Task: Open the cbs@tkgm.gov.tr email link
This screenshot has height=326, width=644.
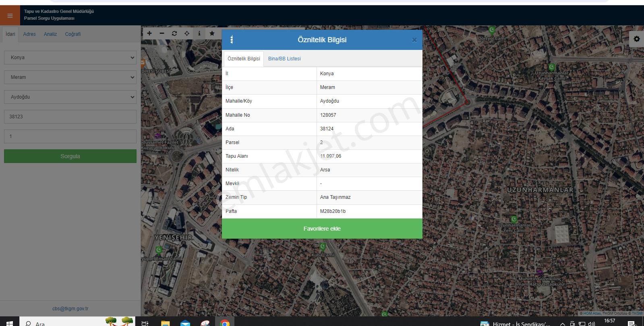Action: point(70,309)
